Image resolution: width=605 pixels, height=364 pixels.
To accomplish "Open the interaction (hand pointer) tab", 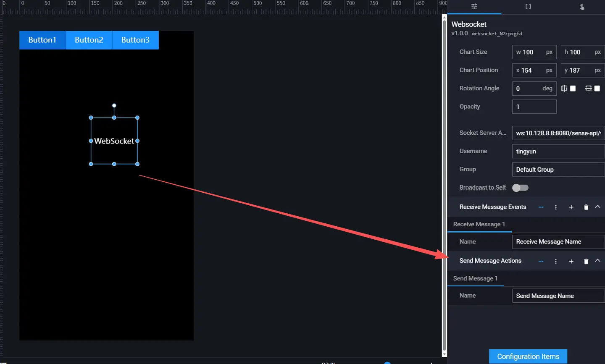I will coord(582,7).
